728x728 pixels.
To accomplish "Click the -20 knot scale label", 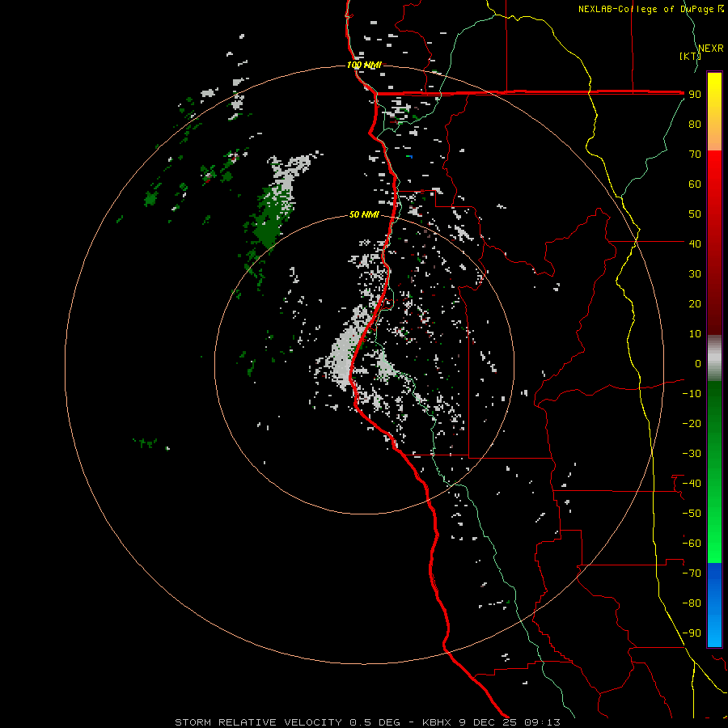I will 692,423.
